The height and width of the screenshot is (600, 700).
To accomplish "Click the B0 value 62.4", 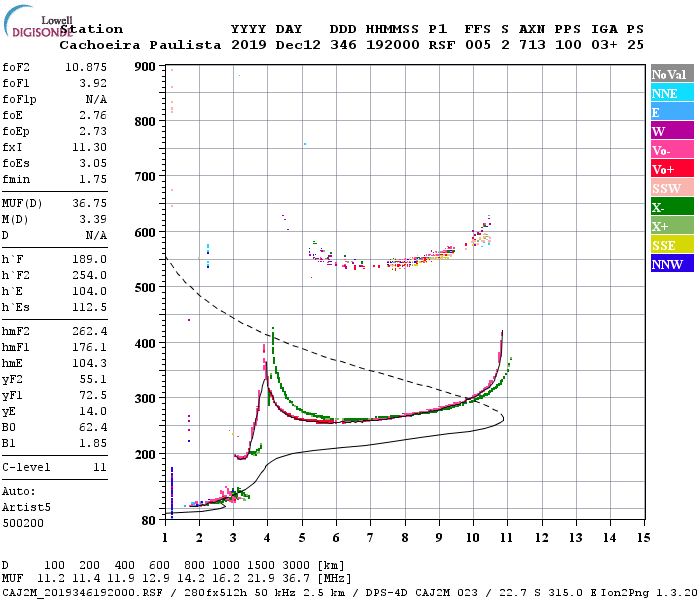I will point(93,428).
